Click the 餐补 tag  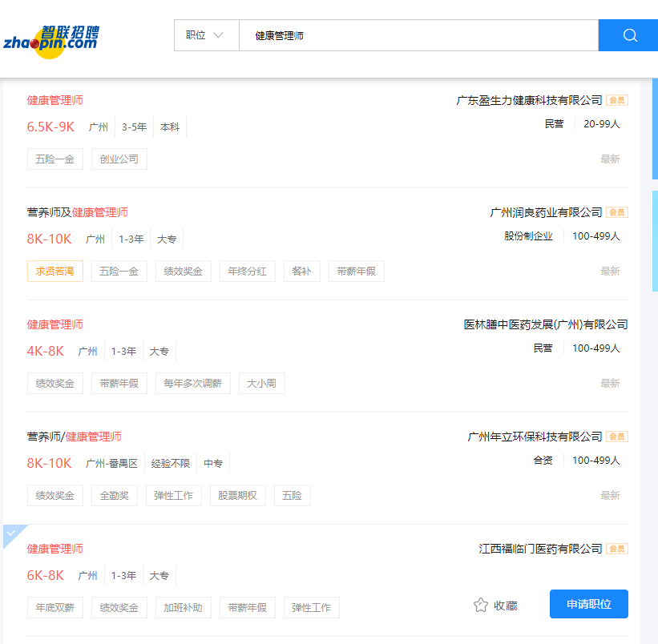click(301, 272)
